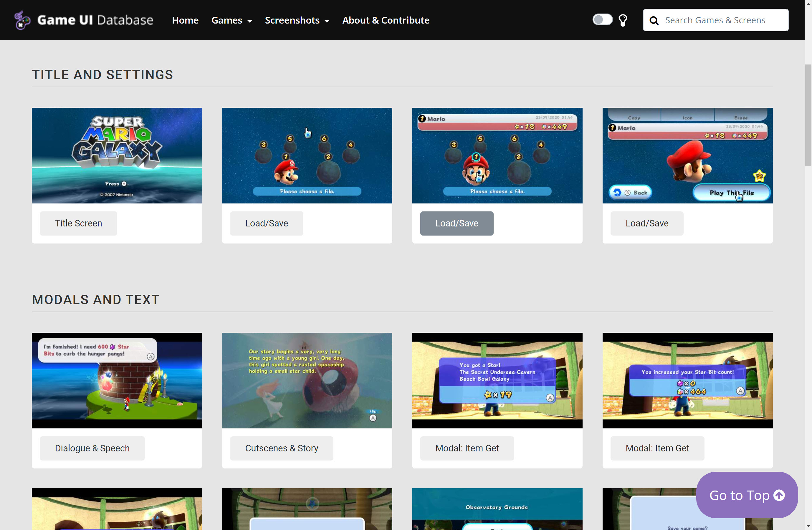The image size is (812, 530).
Task: Open the Play This File screenshot thumbnail
Action: point(687,155)
